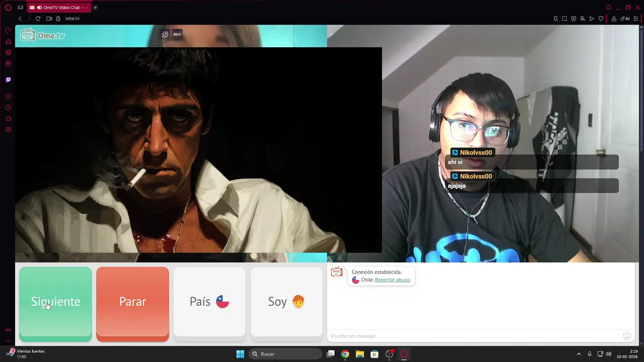Viewport: 644px width, 362px height.
Task: Open the striped-square sidebar panel icon
Action: pos(8,53)
